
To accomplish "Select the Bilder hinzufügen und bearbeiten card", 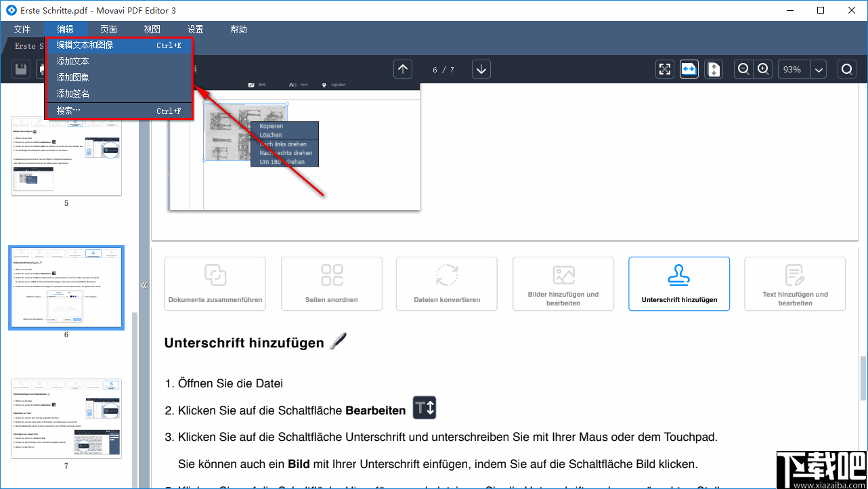I will pos(563,284).
